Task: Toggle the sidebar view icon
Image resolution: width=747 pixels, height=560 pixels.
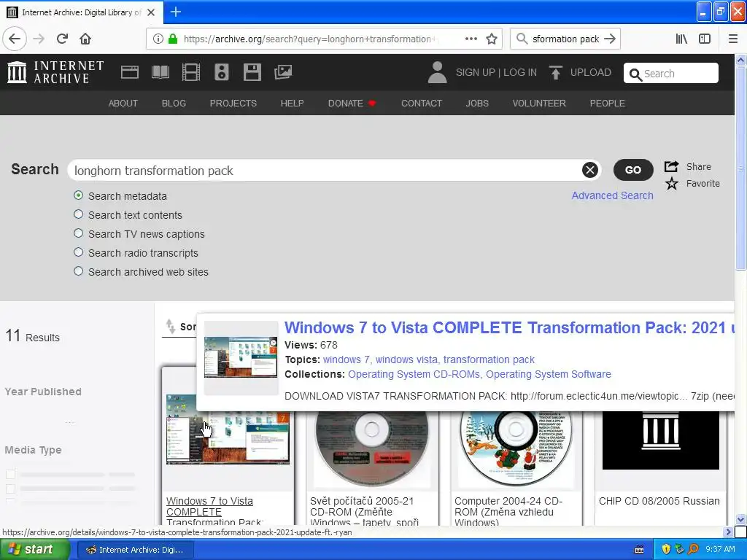Action: tap(705, 39)
